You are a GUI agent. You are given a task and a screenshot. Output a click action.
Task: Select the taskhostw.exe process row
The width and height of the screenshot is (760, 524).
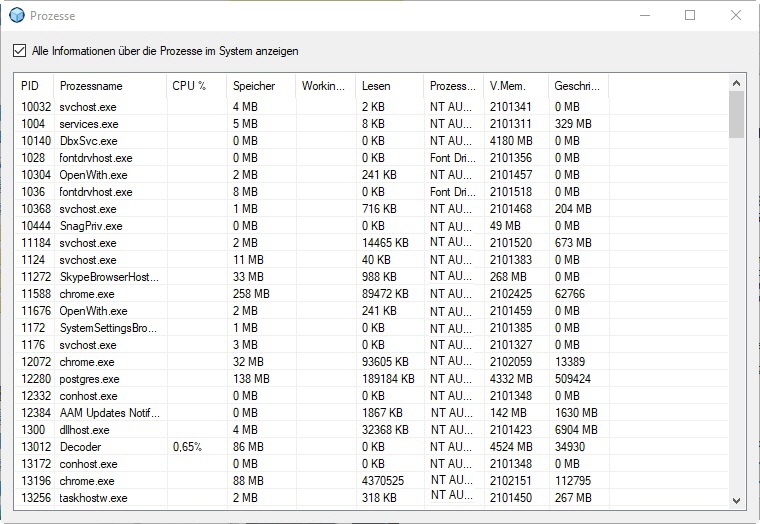[94, 498]
